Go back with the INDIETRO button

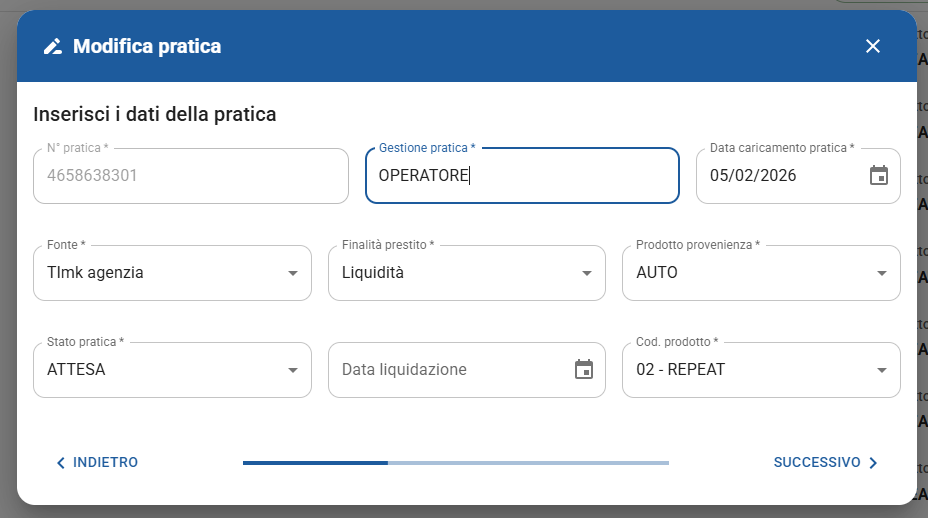tap(97, 463)
